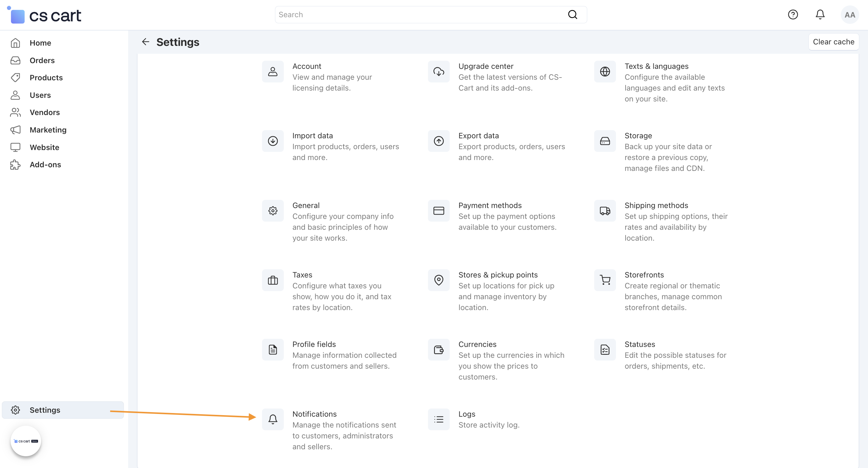Image resolution: width=868 pixels, height=468 pixels.
Task: Open the AA user avatar menu
Action: pos(850,14)
